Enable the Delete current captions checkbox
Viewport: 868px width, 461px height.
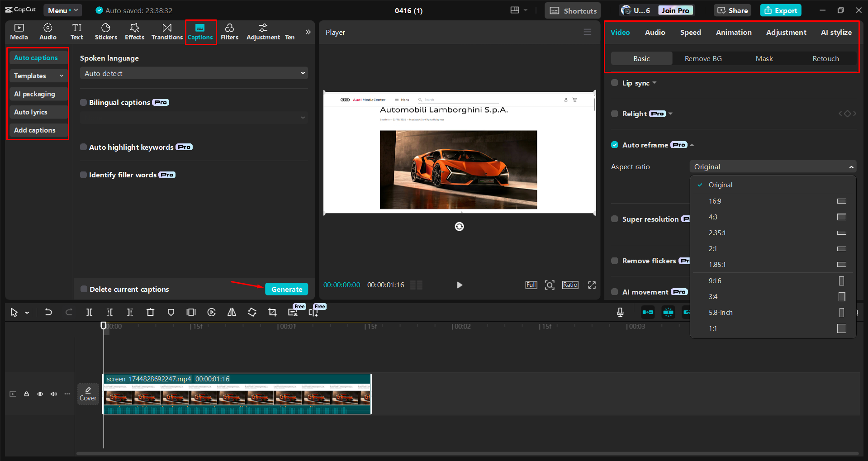tap(84, 289)
